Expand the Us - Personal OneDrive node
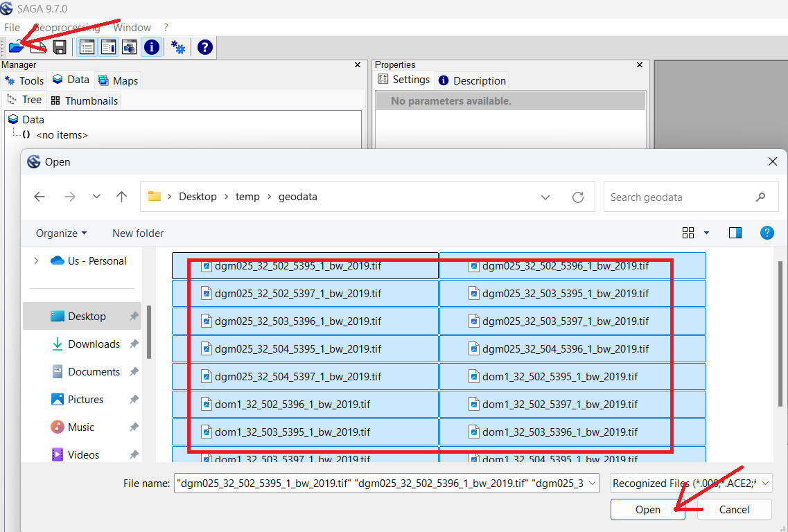788x532 pixels. point(36,261)
